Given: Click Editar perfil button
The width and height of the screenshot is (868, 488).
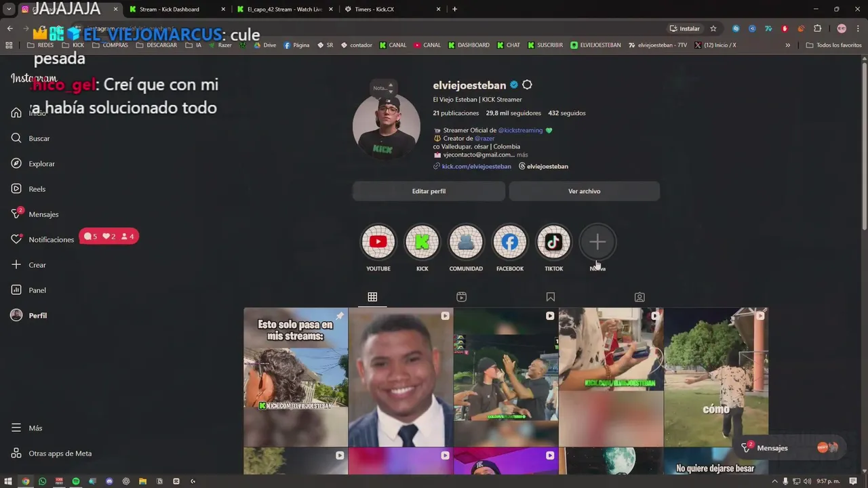Looking at the screenshot, I should [429, 191].
